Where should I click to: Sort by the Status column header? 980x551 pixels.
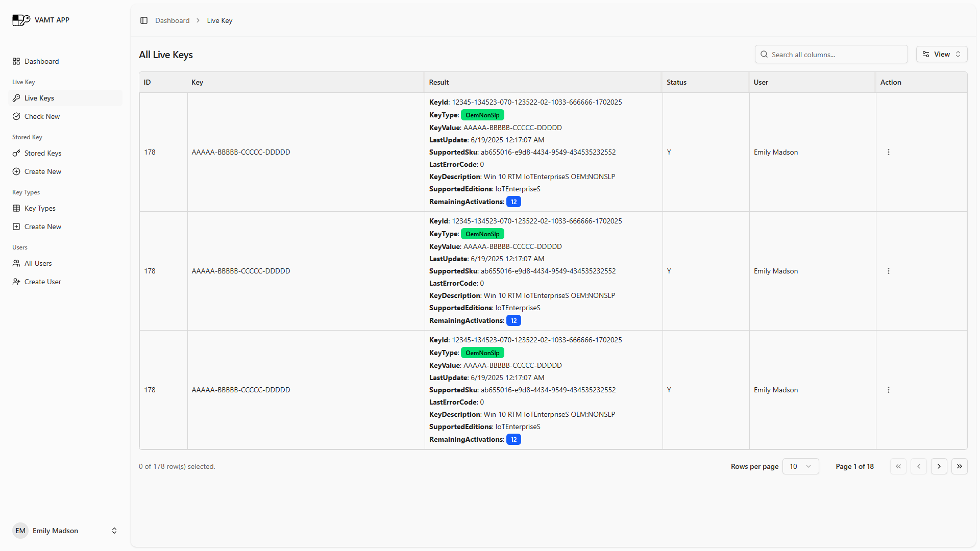click(x=676, y=82)
